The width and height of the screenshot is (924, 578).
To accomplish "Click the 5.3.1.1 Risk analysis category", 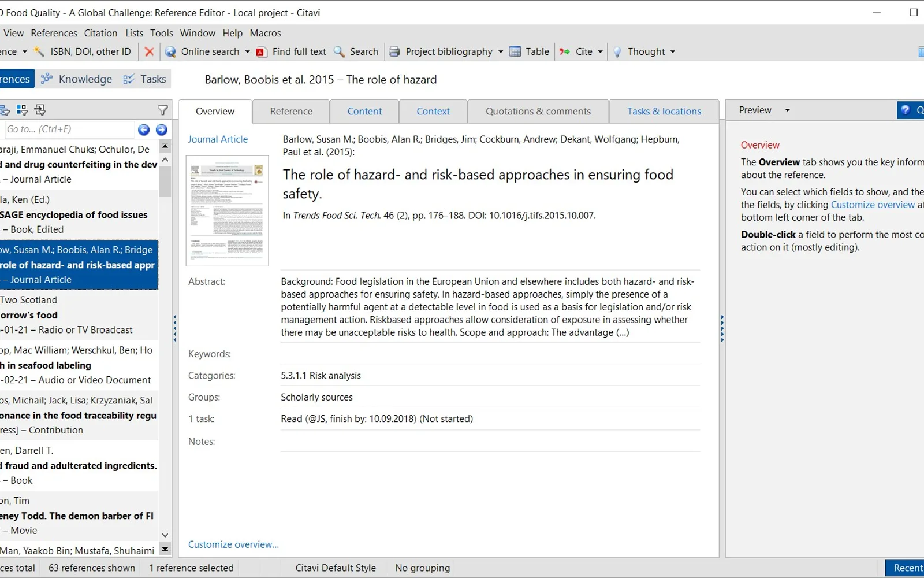I will pyautogui.click(x=321, y=376).
